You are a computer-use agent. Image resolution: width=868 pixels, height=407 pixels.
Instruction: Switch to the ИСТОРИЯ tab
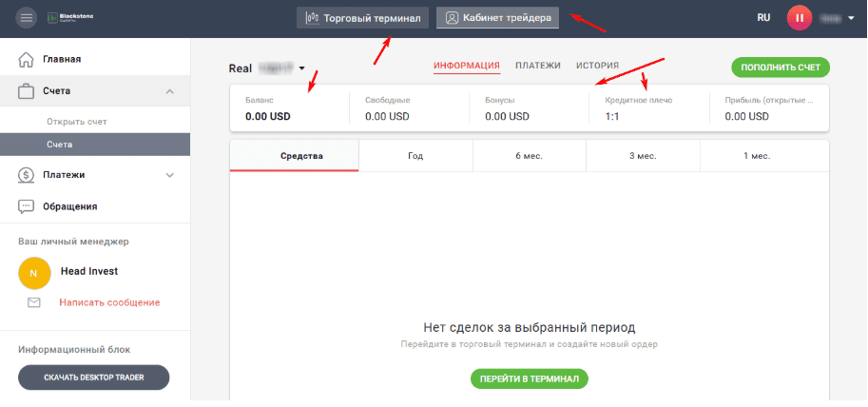point(597,66)
